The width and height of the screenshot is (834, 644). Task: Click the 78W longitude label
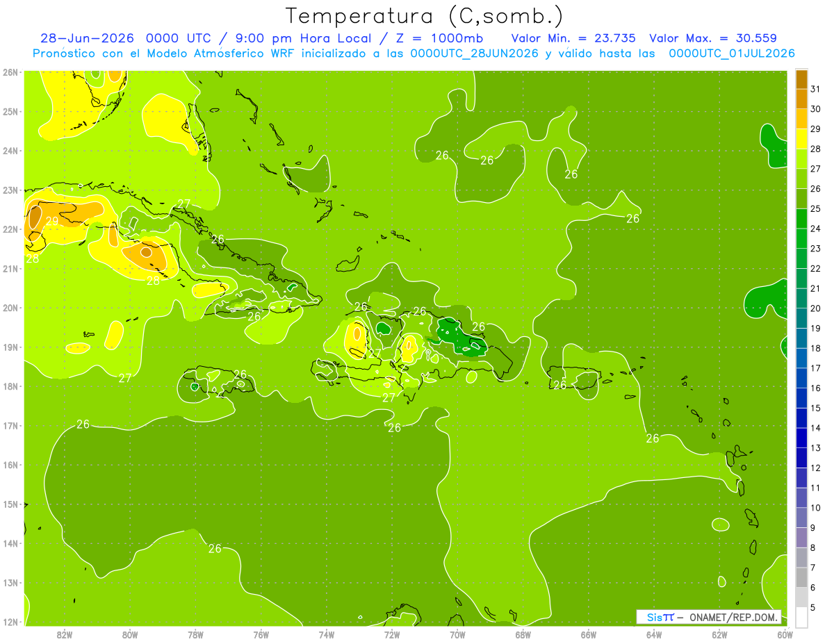tap(195, 634)
